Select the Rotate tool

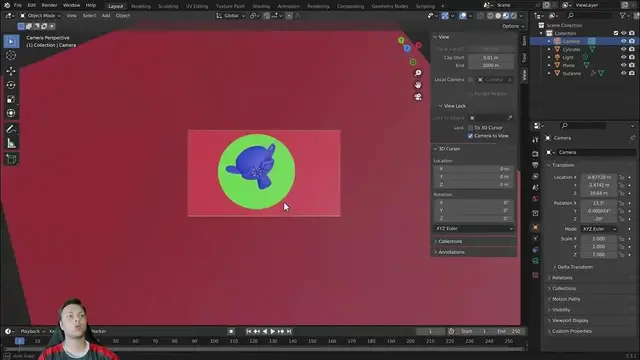[x=11, y=85]
